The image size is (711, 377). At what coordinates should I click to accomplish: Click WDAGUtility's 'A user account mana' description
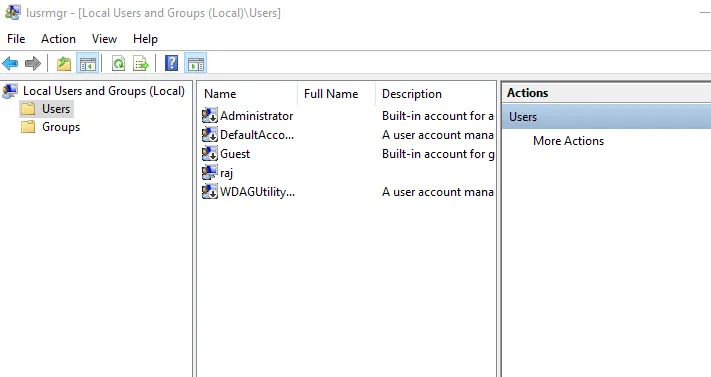point(438,192)
